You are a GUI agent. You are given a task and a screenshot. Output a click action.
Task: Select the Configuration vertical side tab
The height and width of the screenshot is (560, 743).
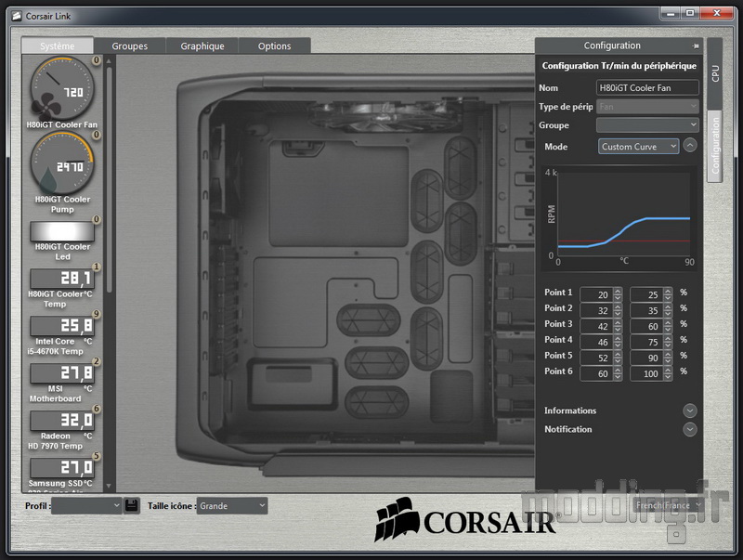coord(714,146)
